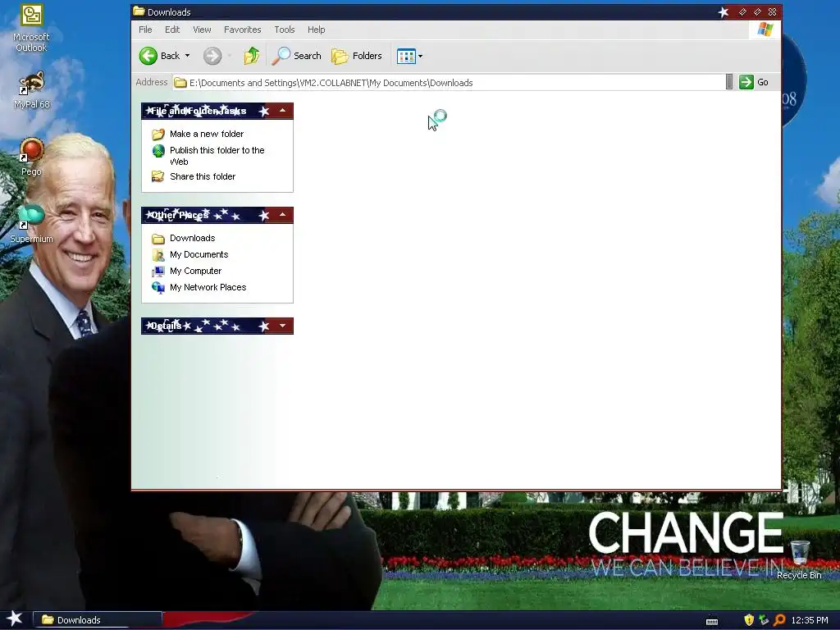Click the keyboard tray icon

pos(712,621)
